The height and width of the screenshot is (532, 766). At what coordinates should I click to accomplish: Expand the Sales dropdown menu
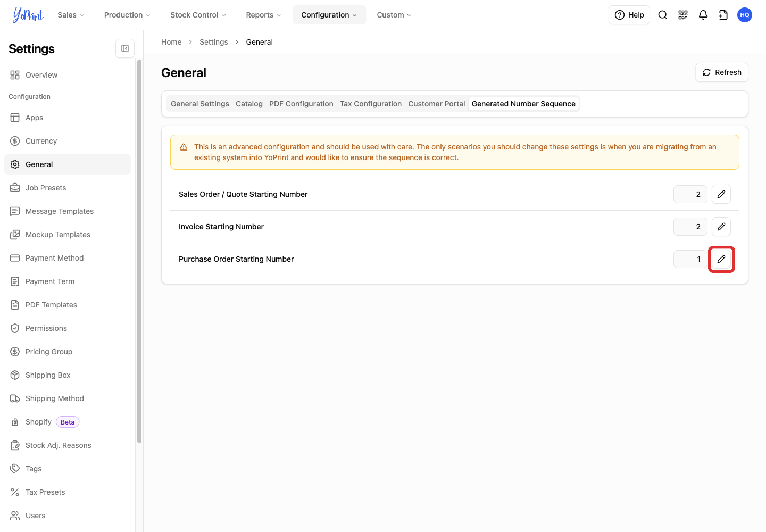click(x=71, y=15)
